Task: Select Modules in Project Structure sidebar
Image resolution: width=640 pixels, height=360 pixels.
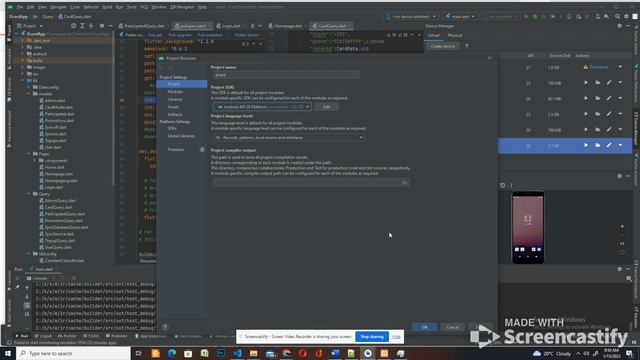Action: point(175,92)
